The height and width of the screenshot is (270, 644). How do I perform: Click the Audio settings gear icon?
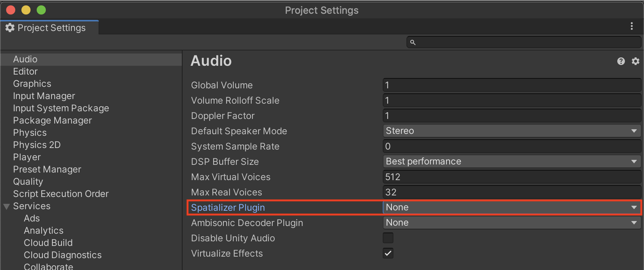(636, 61)
